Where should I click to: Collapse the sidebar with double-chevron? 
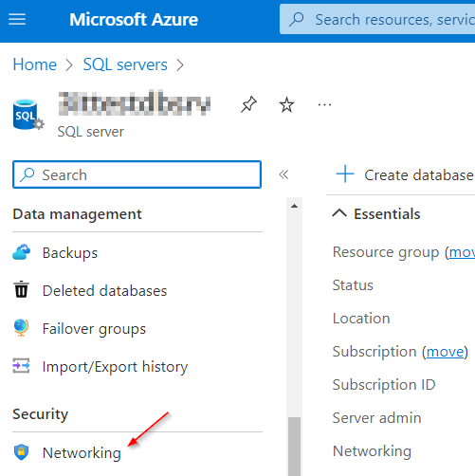[283, 174]
